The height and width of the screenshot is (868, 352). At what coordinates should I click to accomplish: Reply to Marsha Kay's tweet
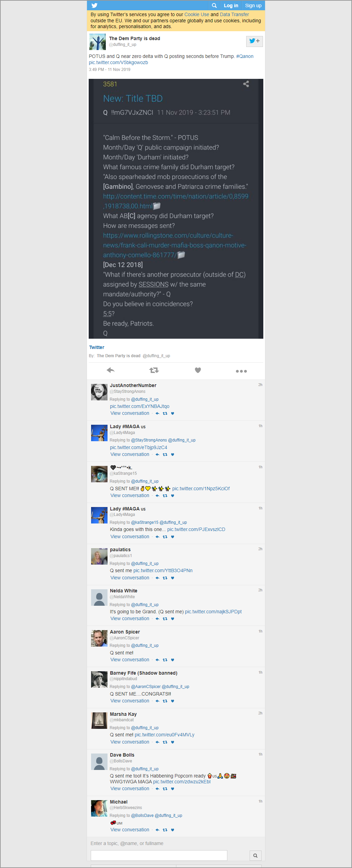point(158,742)
